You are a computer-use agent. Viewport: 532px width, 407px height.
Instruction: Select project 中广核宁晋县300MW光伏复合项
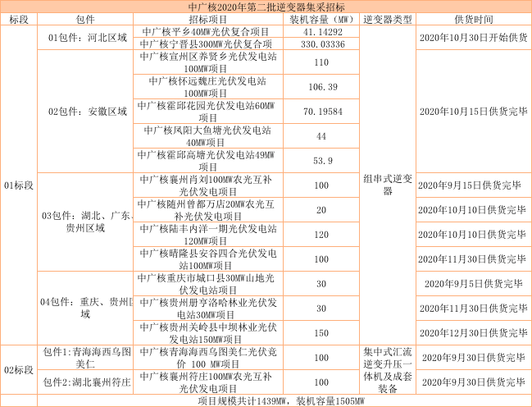(208, 43)
